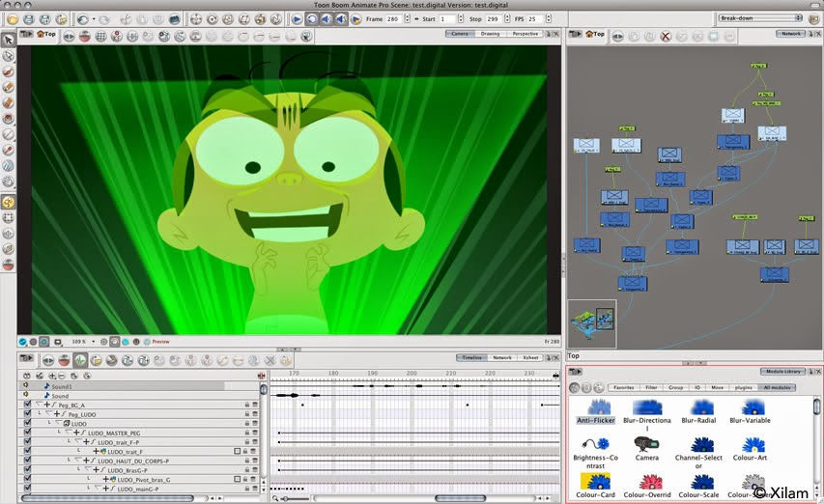Click the layer list horizontal scrollbar

pos(107,498)
